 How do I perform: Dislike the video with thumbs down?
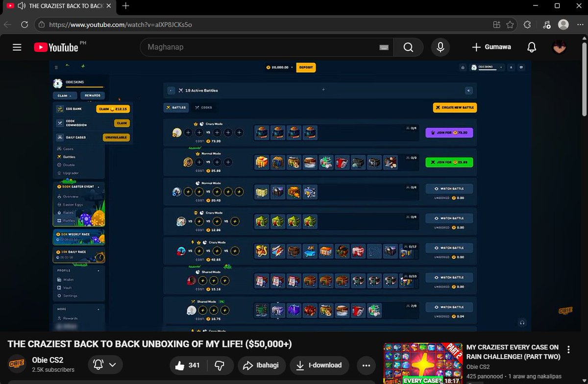point(220,365)
